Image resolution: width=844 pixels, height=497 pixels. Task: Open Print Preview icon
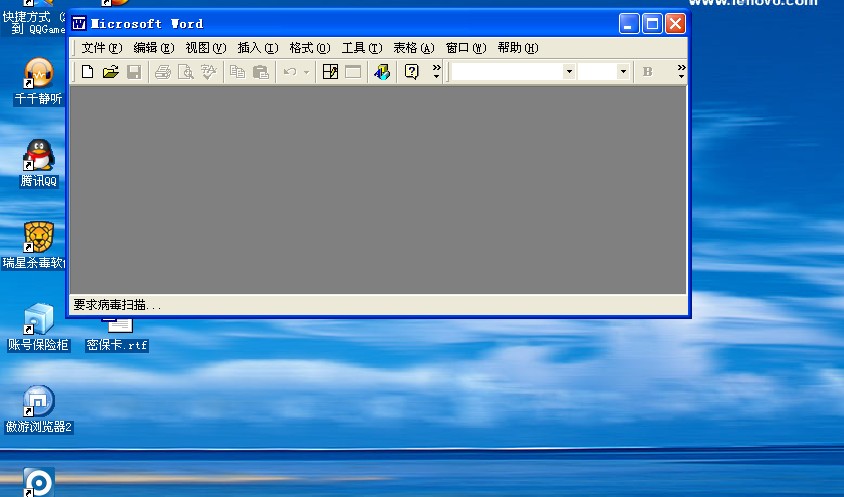click(x=186, y=72)
